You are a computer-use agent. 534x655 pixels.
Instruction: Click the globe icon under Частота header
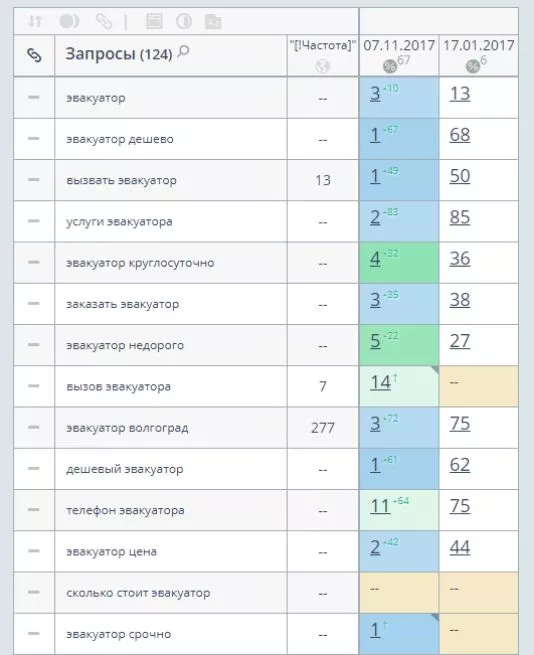tap(323, 66)
